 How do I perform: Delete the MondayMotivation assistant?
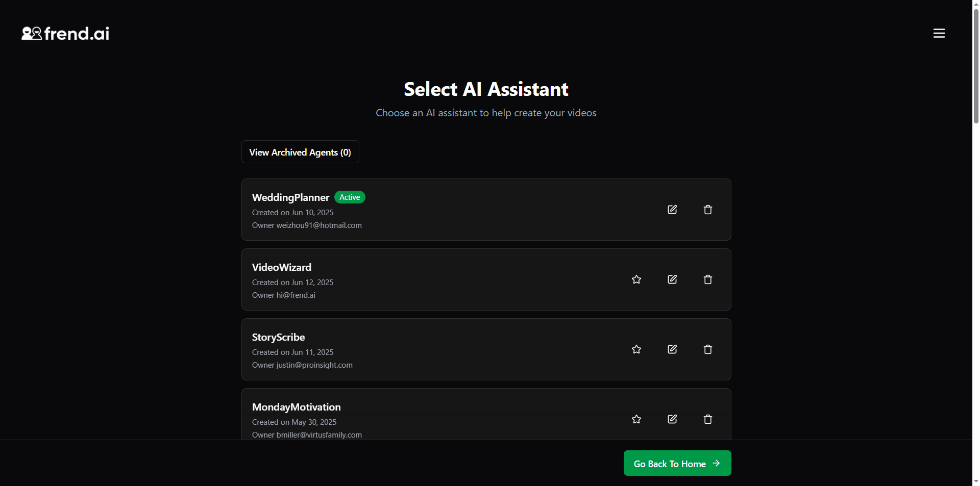coord(707,419)
